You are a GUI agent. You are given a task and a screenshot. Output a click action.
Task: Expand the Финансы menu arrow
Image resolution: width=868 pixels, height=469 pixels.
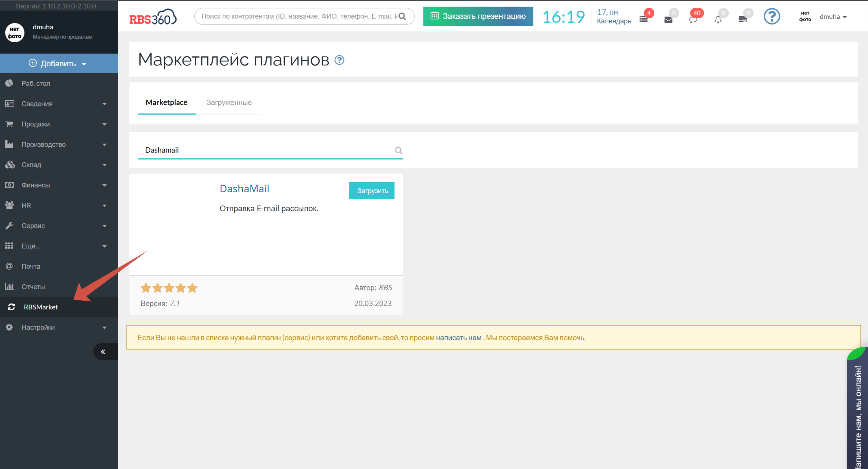(x=104, y=186)
